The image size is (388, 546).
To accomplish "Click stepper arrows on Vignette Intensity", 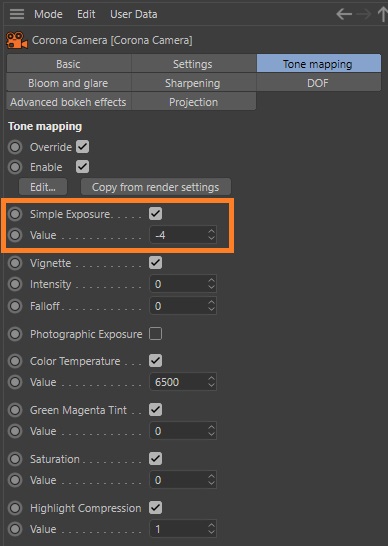I will point(211,284).
